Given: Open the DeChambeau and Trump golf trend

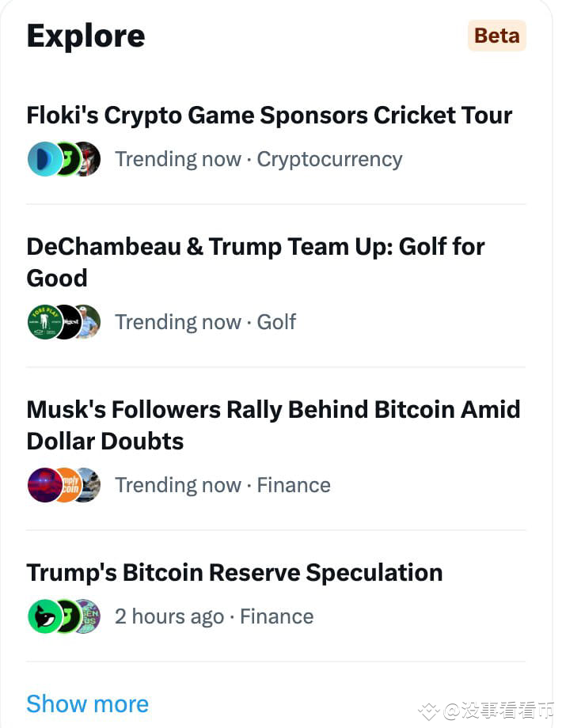Looking at the screenshot, I should 255,261.
